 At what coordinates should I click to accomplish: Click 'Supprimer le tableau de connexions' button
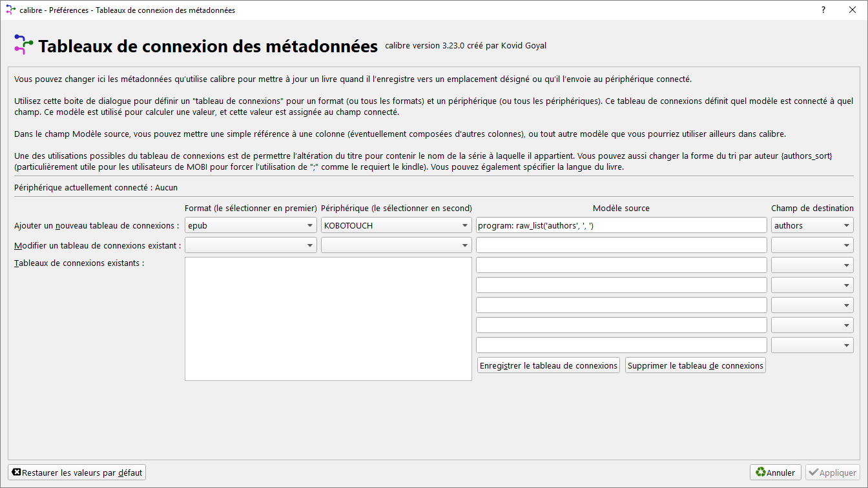click(x=695, y=365)
